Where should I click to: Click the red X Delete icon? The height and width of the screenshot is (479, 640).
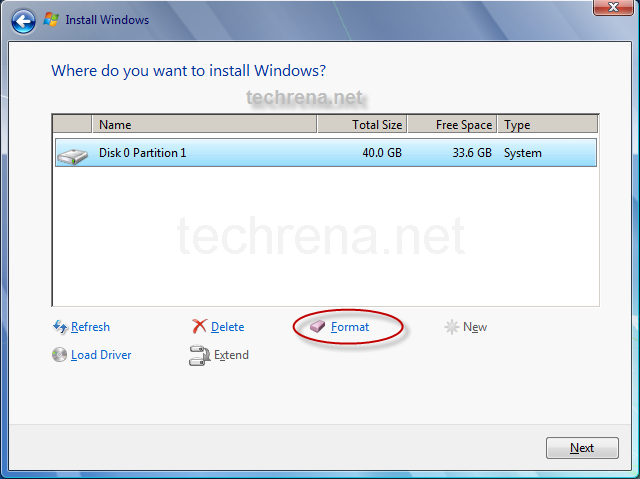pos(199,326)
